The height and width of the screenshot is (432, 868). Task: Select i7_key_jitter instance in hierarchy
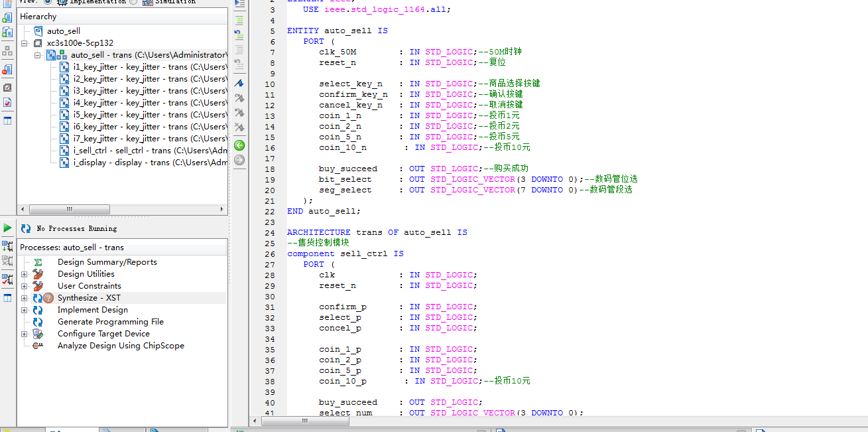[x=150, y=139]
